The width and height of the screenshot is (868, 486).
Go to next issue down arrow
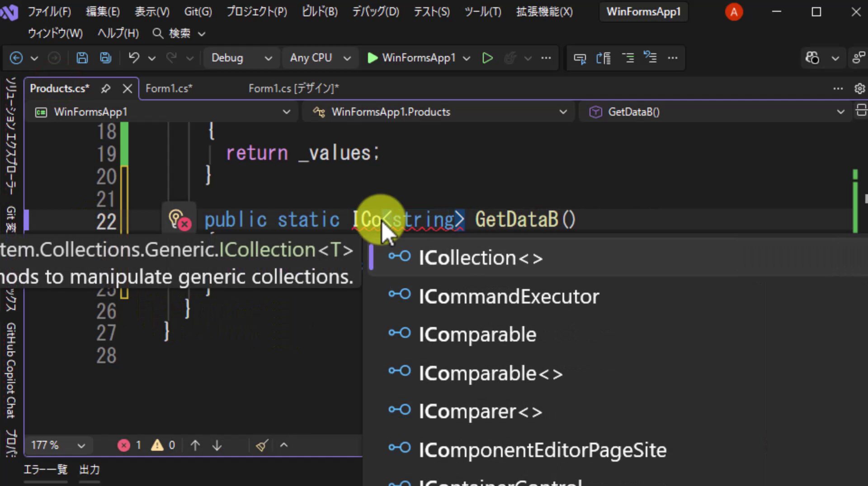217,445
